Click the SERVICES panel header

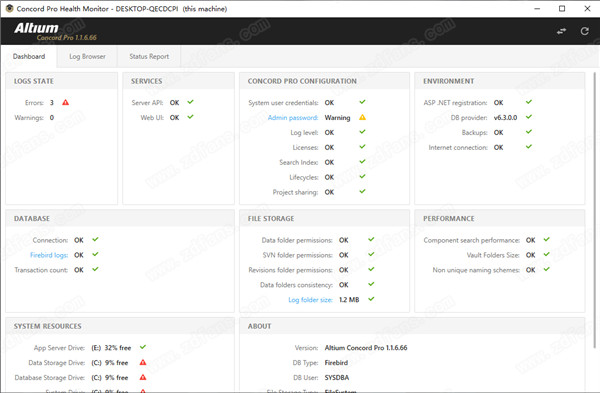point(179,81)
